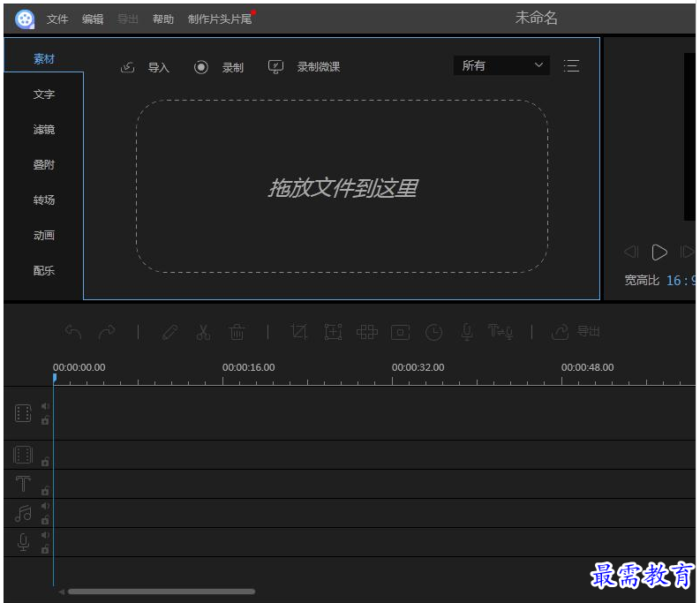Click the toolbar 导出 export button
The height and width of the screenshot is (603, 700).
(576, 331)
